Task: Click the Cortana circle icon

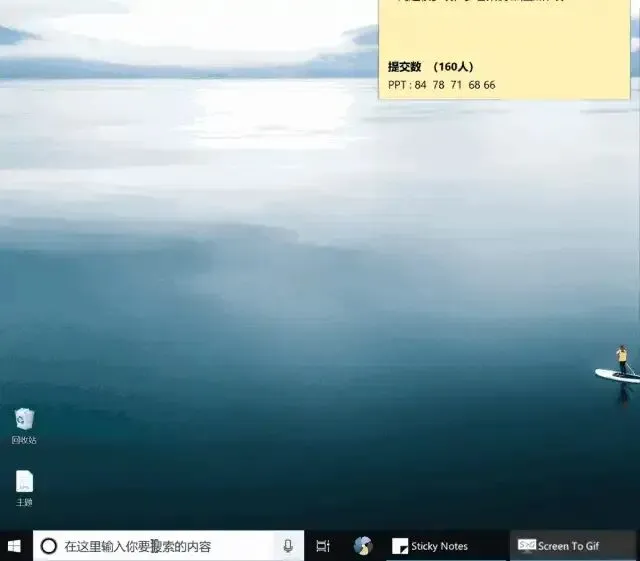Action: pos(49,546)
